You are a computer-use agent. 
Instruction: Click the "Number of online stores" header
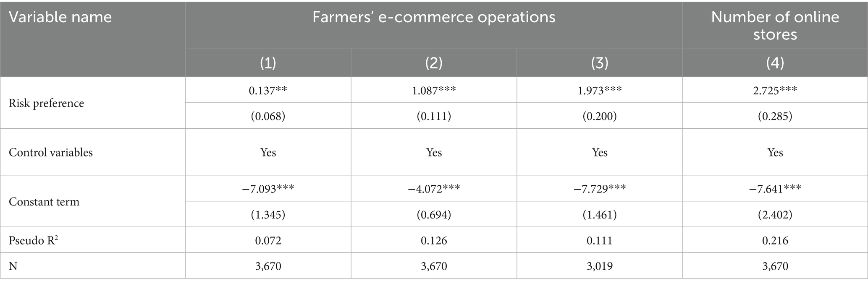pos(775,25)
